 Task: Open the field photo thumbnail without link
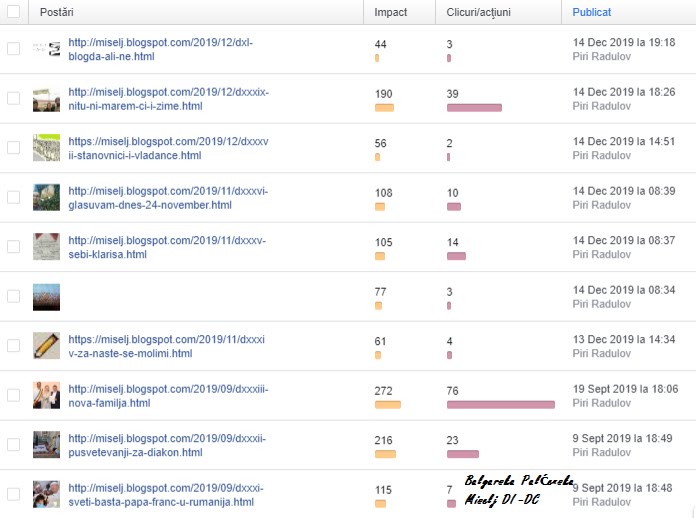click(x=47, y=297)
